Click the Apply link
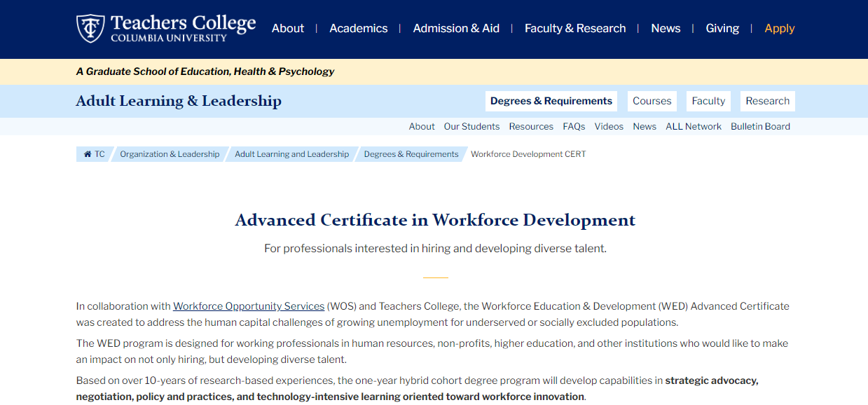This screenshot has width=868, height=405. [780, 28]
